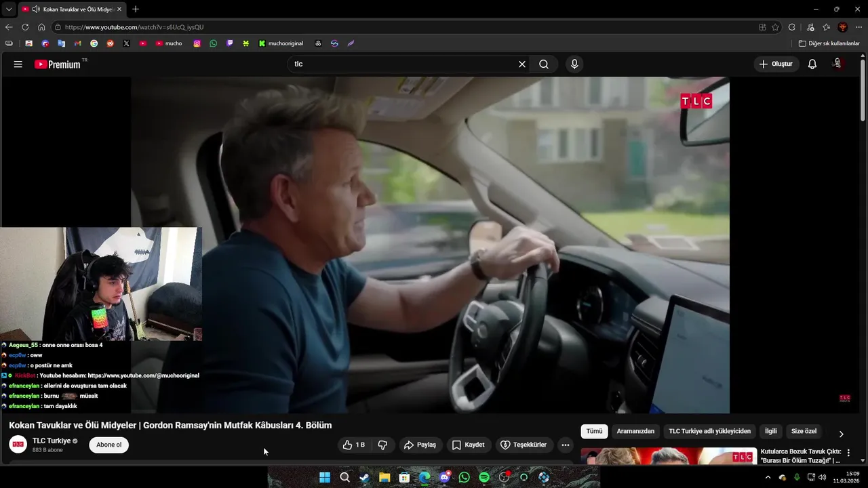
Task: Click the YouTube URL address bar
Action: click(404, 27)
